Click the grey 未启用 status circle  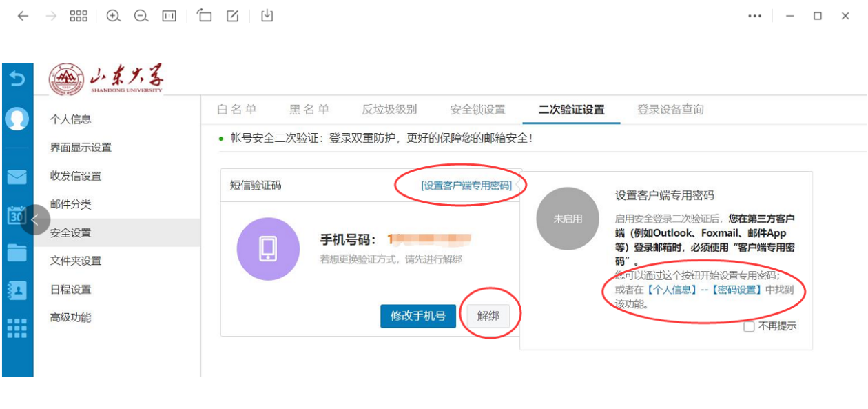click(568, 219)
